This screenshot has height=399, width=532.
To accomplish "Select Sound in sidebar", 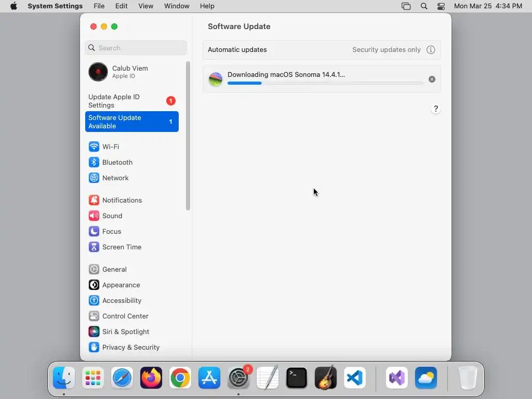I will click(x=131, y=216).
